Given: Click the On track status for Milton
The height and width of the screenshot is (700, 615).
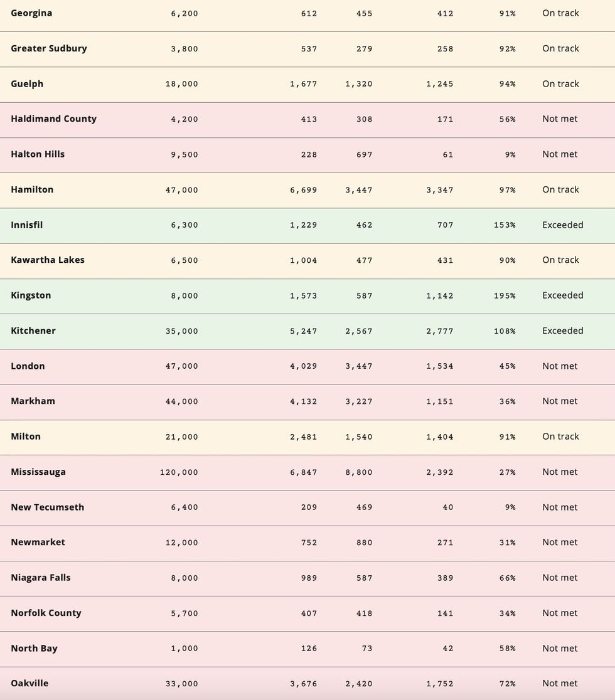Looking at the screenshot, I should 560,437.
